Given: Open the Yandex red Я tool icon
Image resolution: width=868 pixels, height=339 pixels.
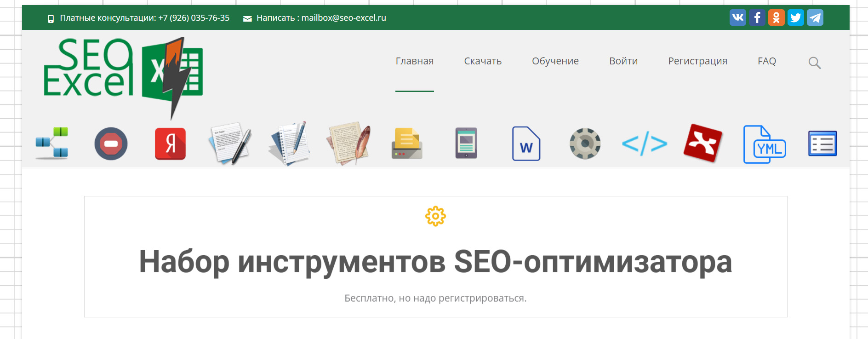Looking at the screenshot, I should [170, 144].
